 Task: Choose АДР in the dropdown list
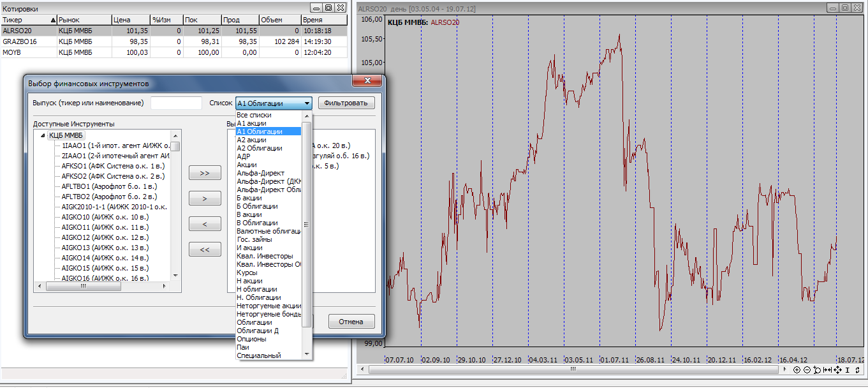pos(268,156)
